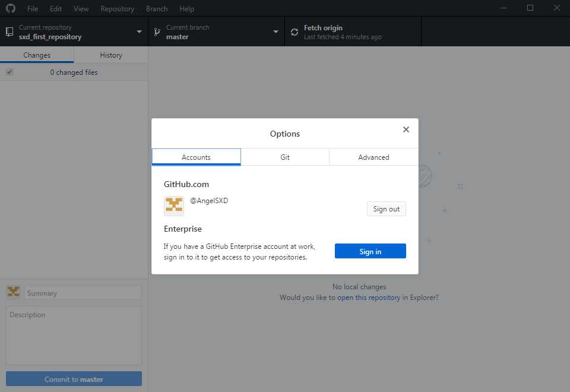This screenshot has height=392, width=570.
Task: Click the GitHub.com heading text
Action: coord(186,184)
